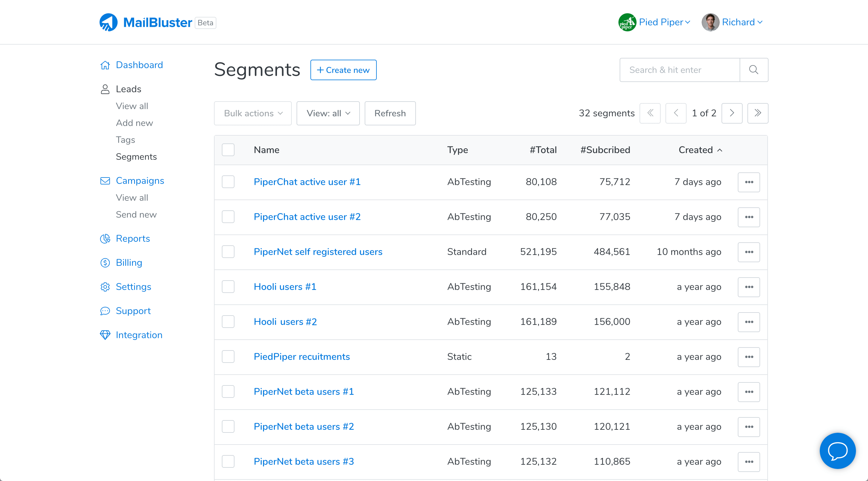This screenshot has width=868, height=481.
Task: Focus the Search & hit enter field
Action: click(x=679, y=70)
